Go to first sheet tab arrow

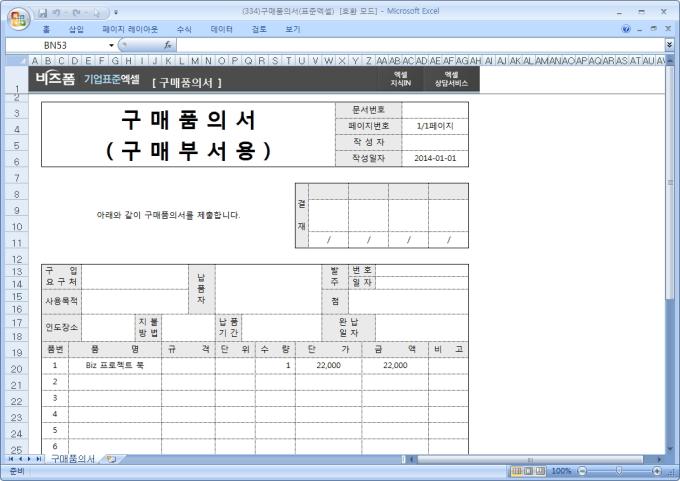pyautogui.click(x=11, y=459)
